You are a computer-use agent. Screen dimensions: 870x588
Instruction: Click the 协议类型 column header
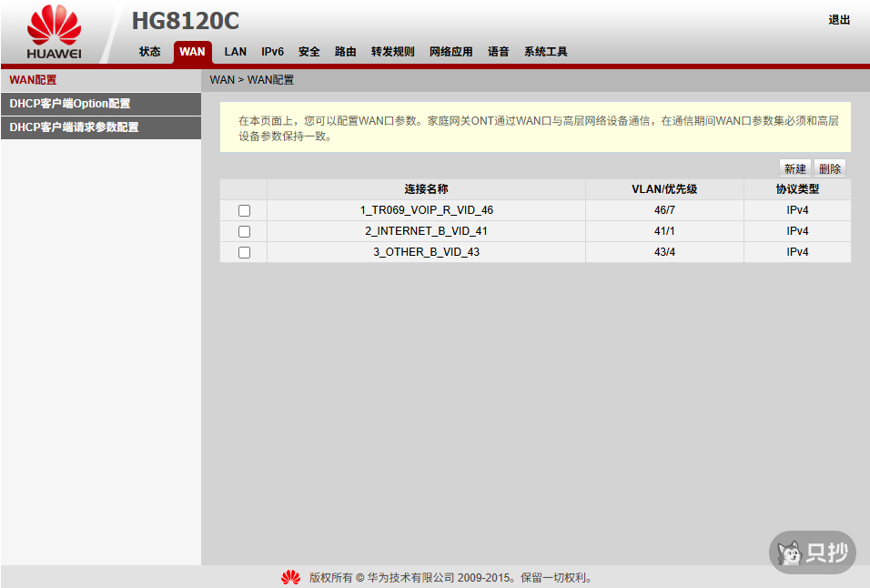click(x=797, y=189)
